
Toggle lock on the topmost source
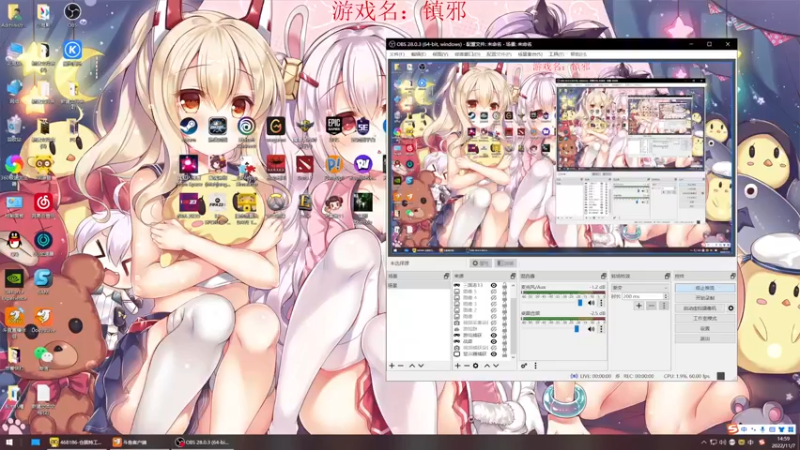(x=505, y=286)
